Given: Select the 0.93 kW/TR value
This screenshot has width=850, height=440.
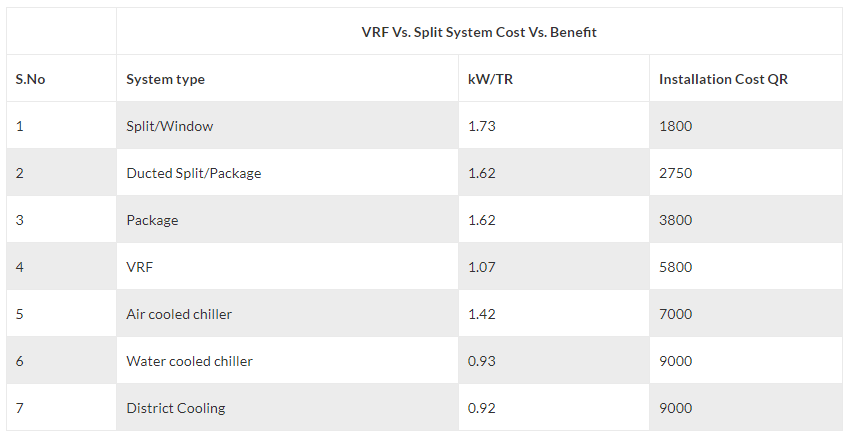Looking at the screenshot, I should (482, 361).
